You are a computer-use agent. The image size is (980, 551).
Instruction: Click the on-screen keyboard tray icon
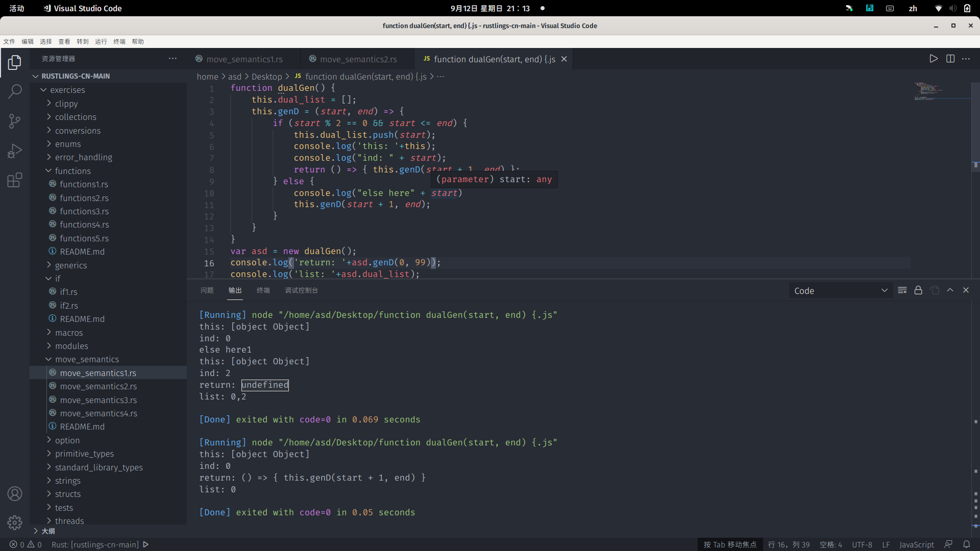coord(890,8)
